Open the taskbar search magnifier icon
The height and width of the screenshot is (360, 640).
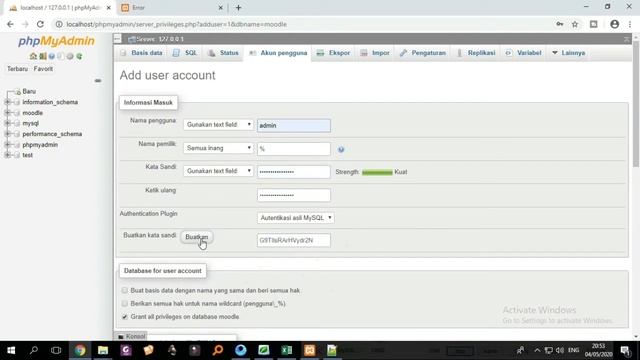[x=33, y=350]
